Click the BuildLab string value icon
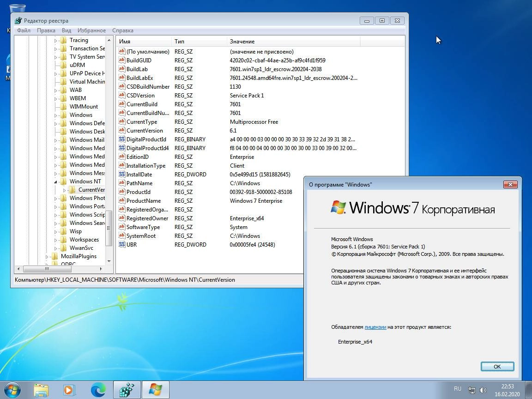 pyautogui.click(x=122, y=69)
